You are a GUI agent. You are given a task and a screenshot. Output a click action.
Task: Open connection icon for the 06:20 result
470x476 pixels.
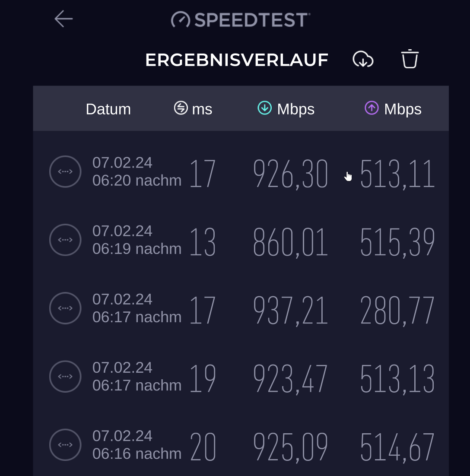(65, 171)
